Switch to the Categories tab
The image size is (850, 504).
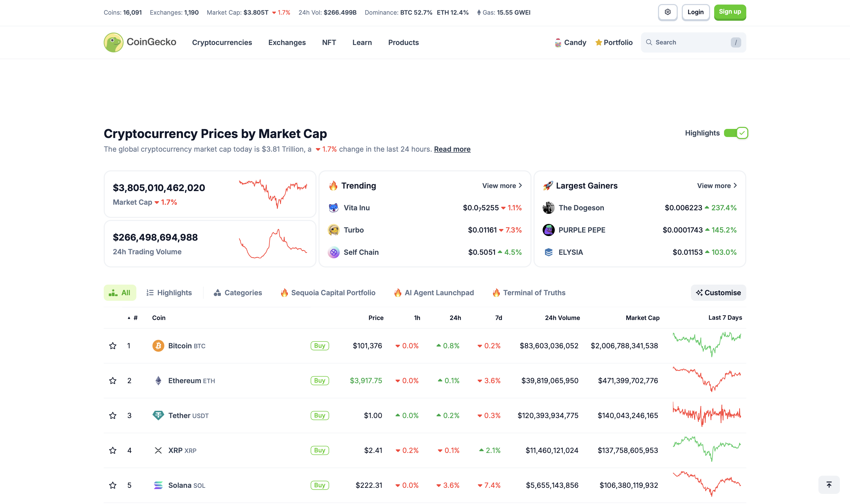tap(238, 293)
